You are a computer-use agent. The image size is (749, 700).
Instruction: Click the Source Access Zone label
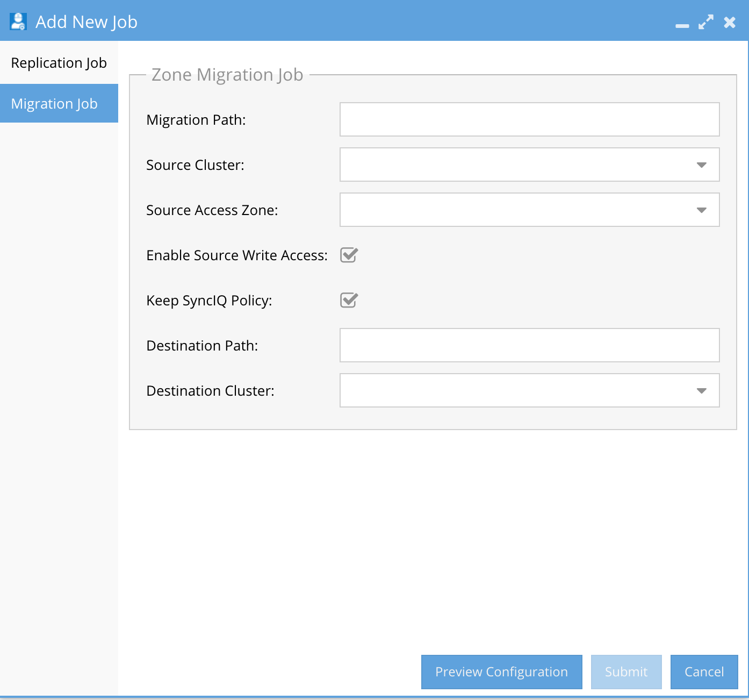click(x=212, y=210)
